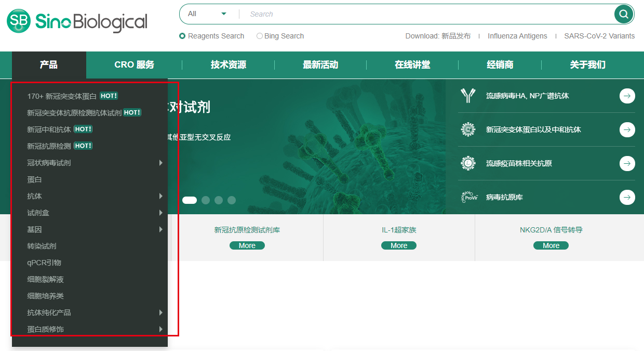644x351 pixels.
Task: Open the IL-1超家族 link
Action: (399, 230)
